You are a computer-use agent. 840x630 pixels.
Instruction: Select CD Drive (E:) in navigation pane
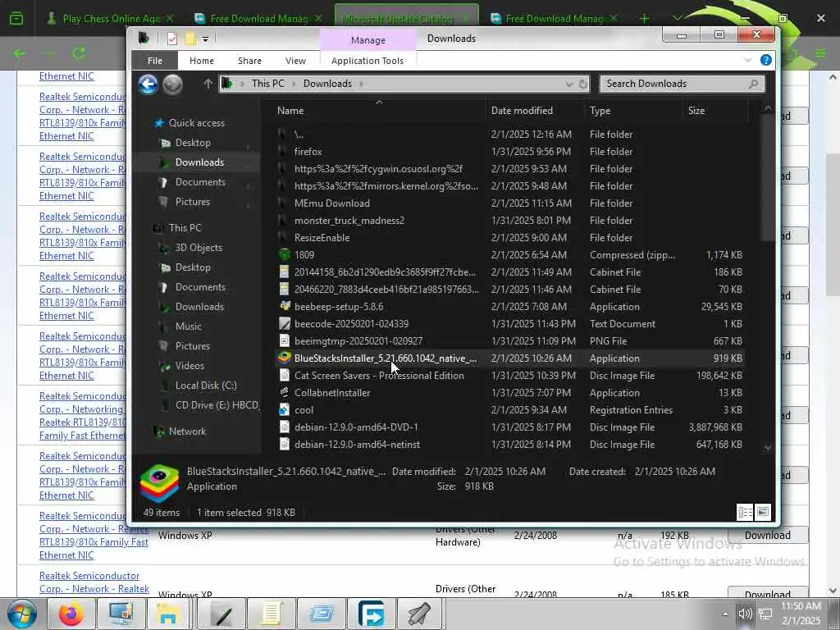point(217,405)
